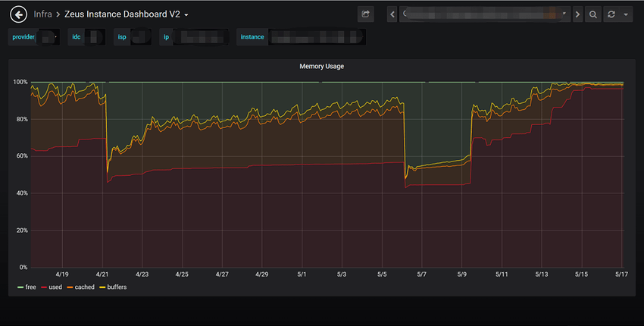
Task: Click the Infra breadcrumb
Action: click(42, 14)
